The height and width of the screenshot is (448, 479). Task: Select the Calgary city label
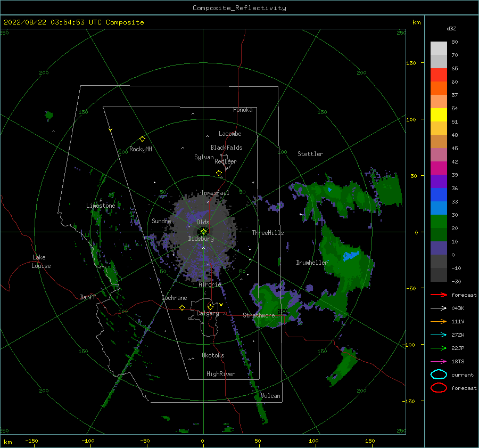pyautogui.click(x=208, y=313)
